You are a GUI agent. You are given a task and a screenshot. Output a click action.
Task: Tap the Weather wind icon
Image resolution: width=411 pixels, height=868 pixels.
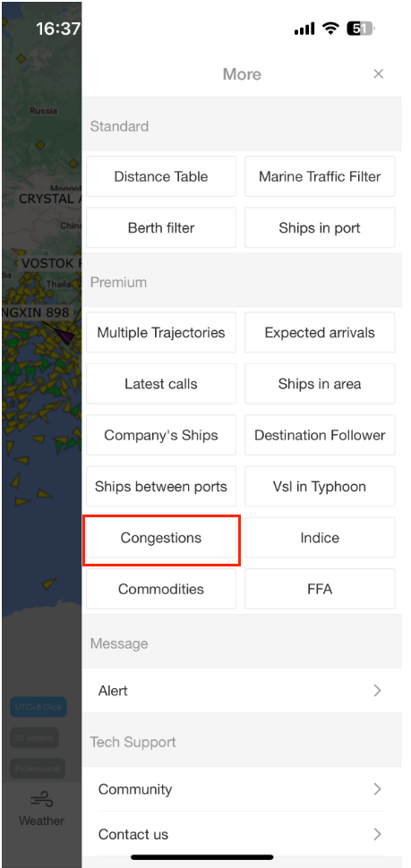pyautogui.click(x=41, y=799)
